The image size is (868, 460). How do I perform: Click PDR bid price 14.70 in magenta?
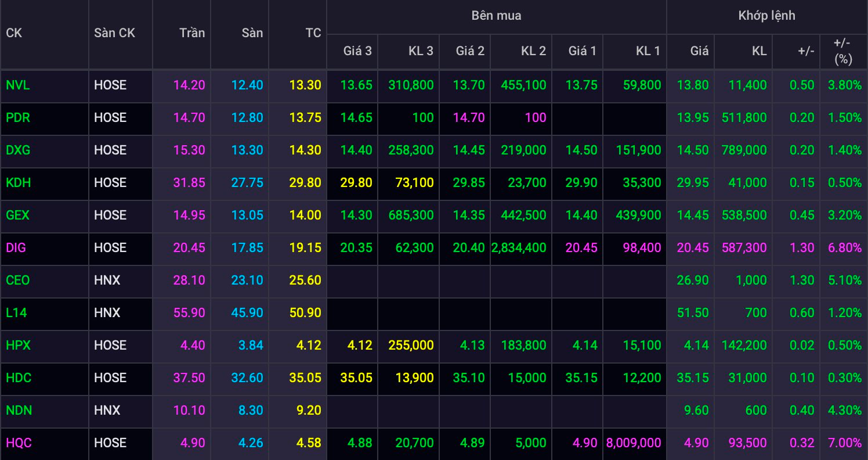point(469,118)
